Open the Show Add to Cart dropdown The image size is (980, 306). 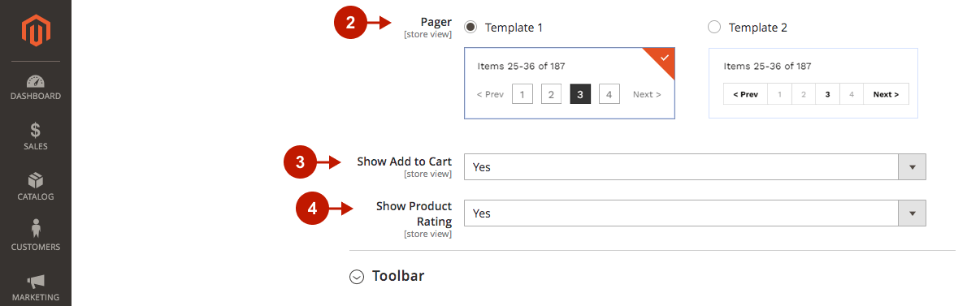pyautogui.click(x=695, y=167)
